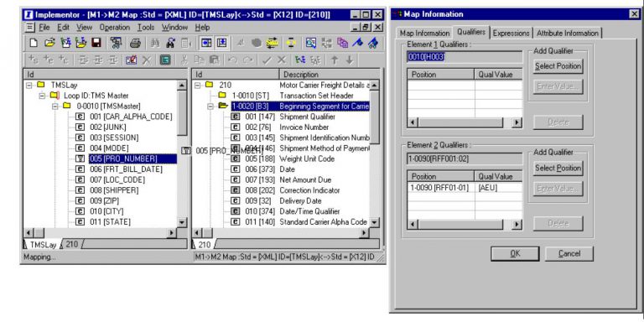Select the 1-0090 [RFF01-01] position cell

click(441, 187)
